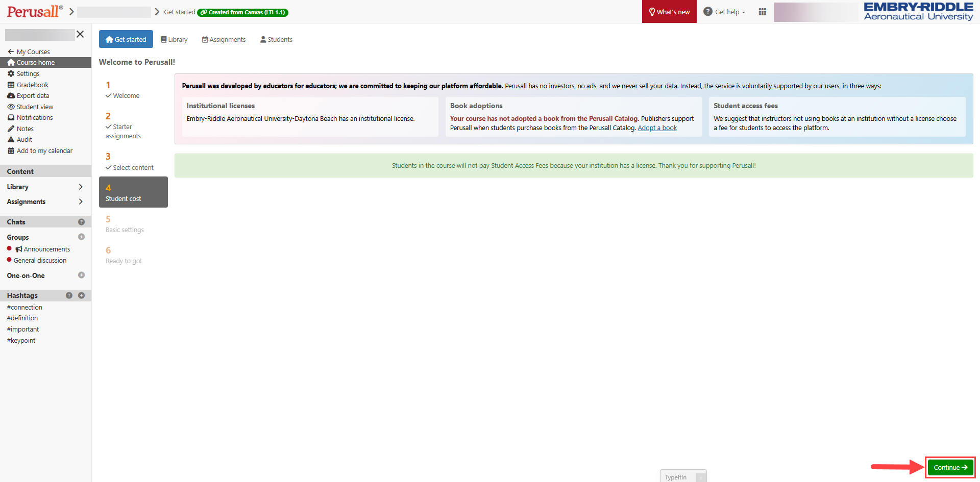Click the Embry-Riddle university logo
The height and width of the screenshot is (482, 980).
point(918,11)
